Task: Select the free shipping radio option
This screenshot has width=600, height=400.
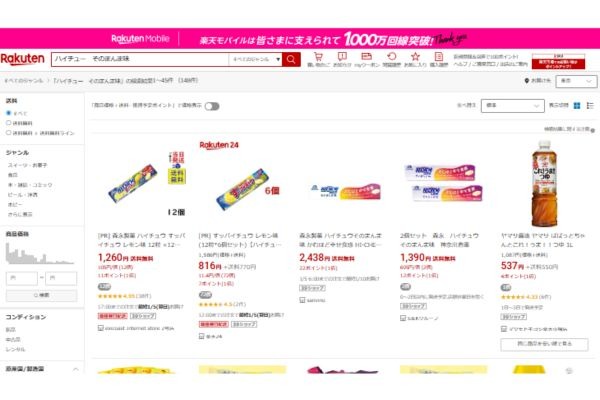Action: 8,123
